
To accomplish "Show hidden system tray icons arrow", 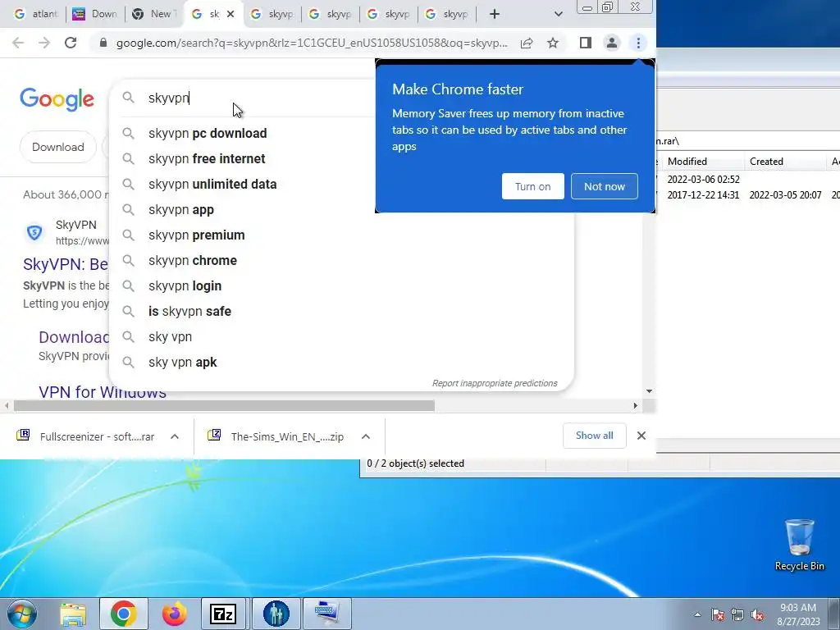I will (697, 614).
